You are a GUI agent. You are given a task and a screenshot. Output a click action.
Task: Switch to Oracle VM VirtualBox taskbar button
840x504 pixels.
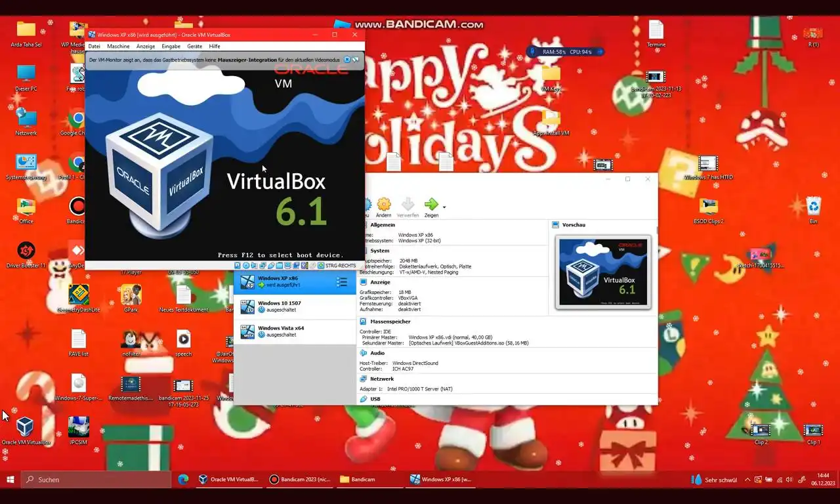229,480
